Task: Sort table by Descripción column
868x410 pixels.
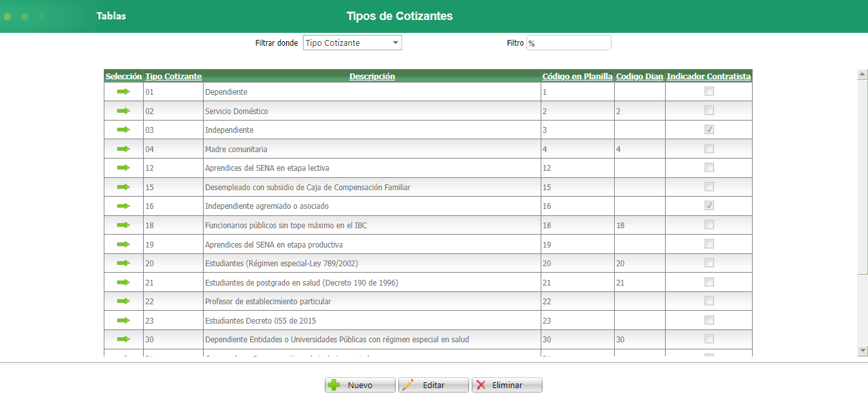Action: point(372,76)
